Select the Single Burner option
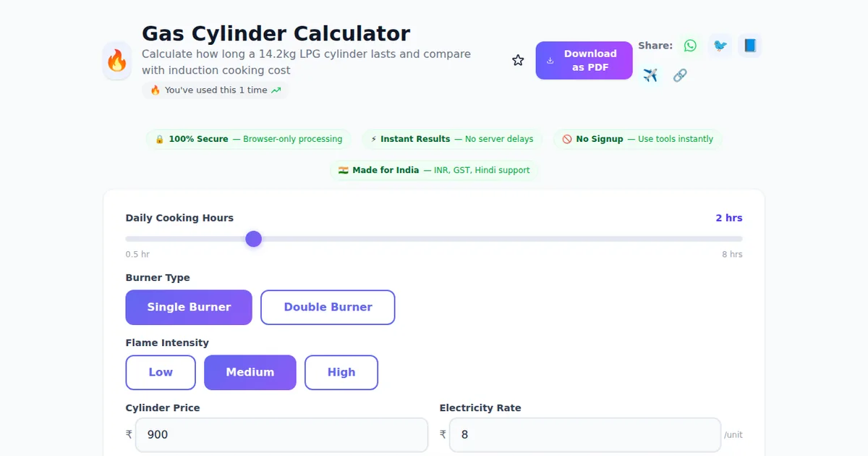868x456 pixels. pyautogui.click(x=189, y=308)
